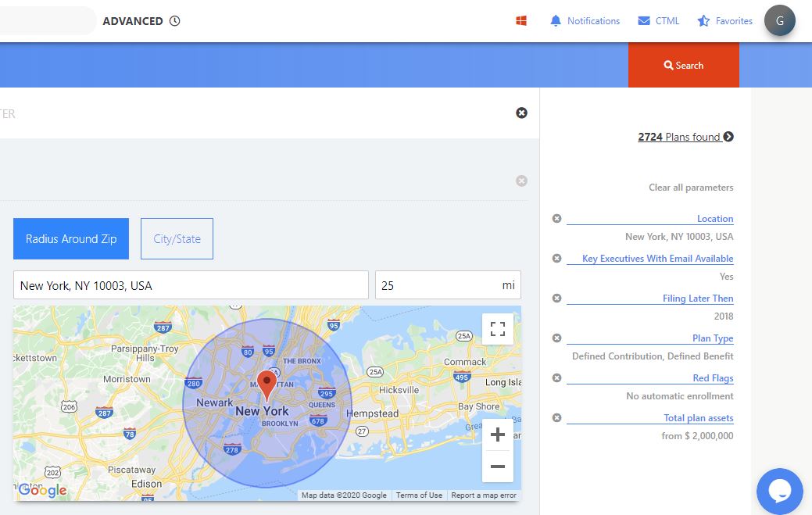The image size is (812, 515).
Task: Select the Radius Around Zip tab
Action: tap(71, 239)
